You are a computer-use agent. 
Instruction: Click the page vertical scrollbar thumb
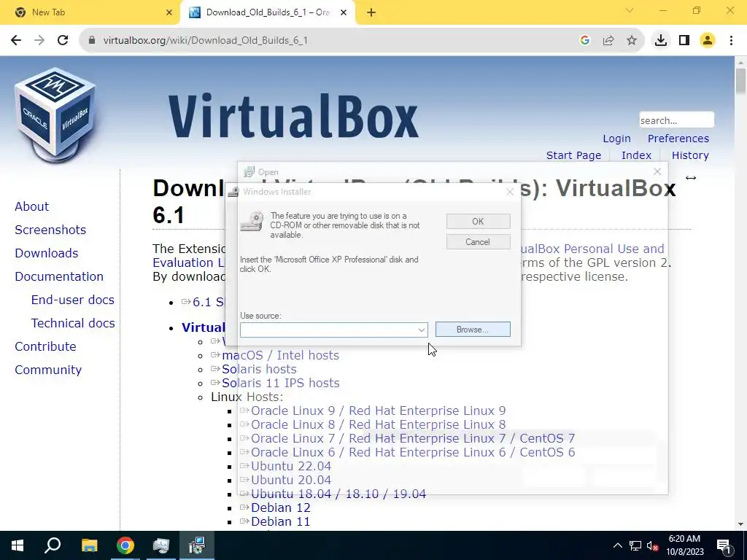click(740, 81)
